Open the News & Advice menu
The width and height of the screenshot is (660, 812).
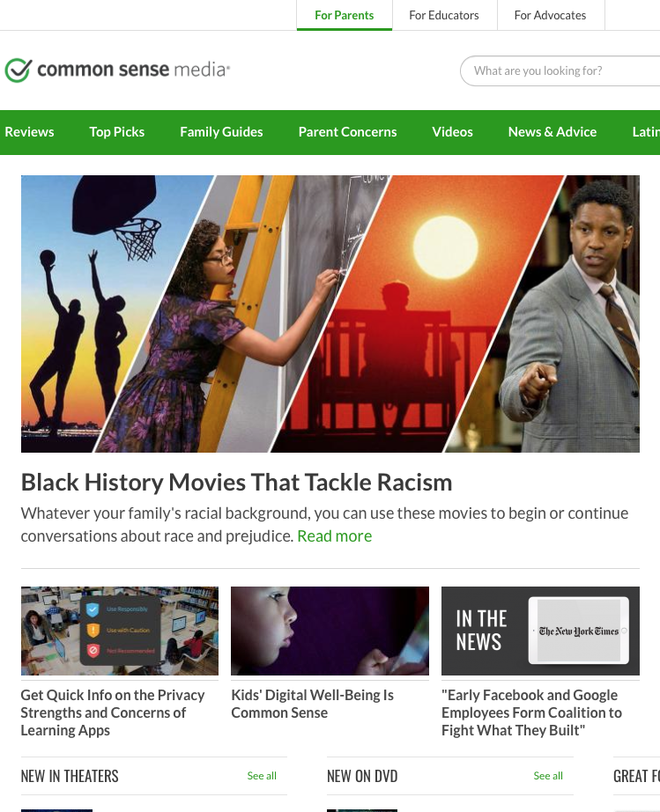[x=552, y=132]
